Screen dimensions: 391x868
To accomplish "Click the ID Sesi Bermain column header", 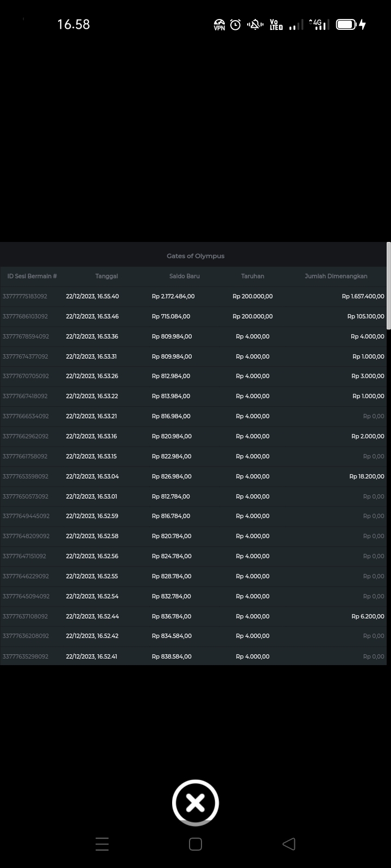I will tap(32, 276).
